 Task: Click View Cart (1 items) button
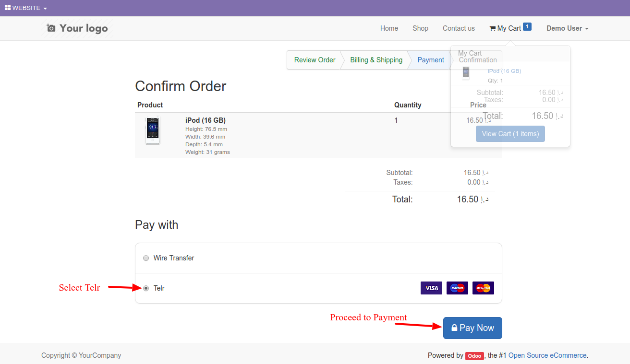click(x=510, y=134)
